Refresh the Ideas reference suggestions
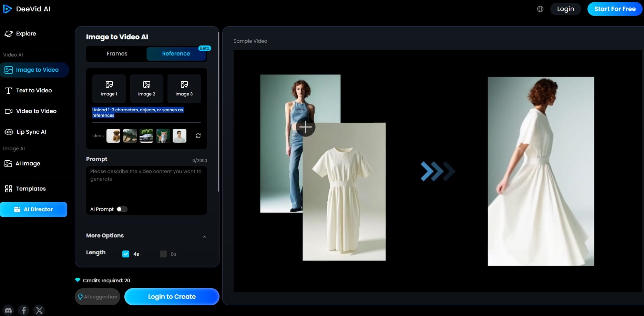The width and height of the screenshot is (644, 316). 198,135
